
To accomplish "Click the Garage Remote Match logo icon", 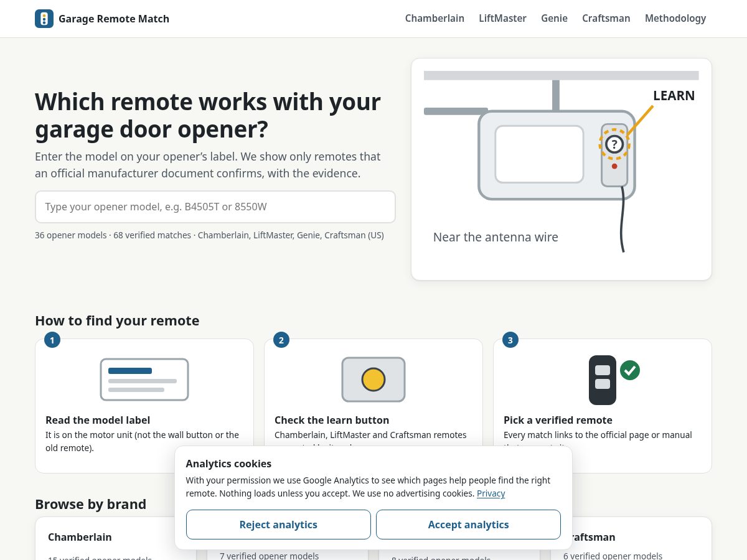I will 44,19.
